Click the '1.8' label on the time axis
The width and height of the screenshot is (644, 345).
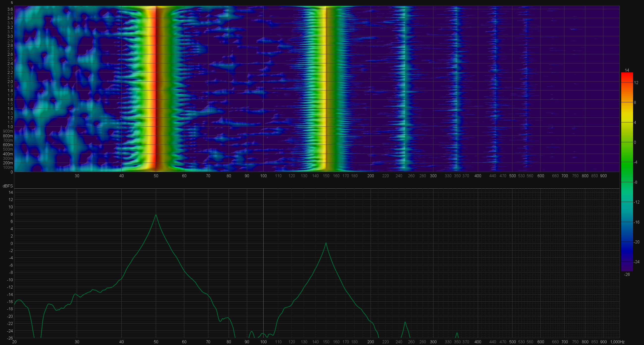(10, 90)
